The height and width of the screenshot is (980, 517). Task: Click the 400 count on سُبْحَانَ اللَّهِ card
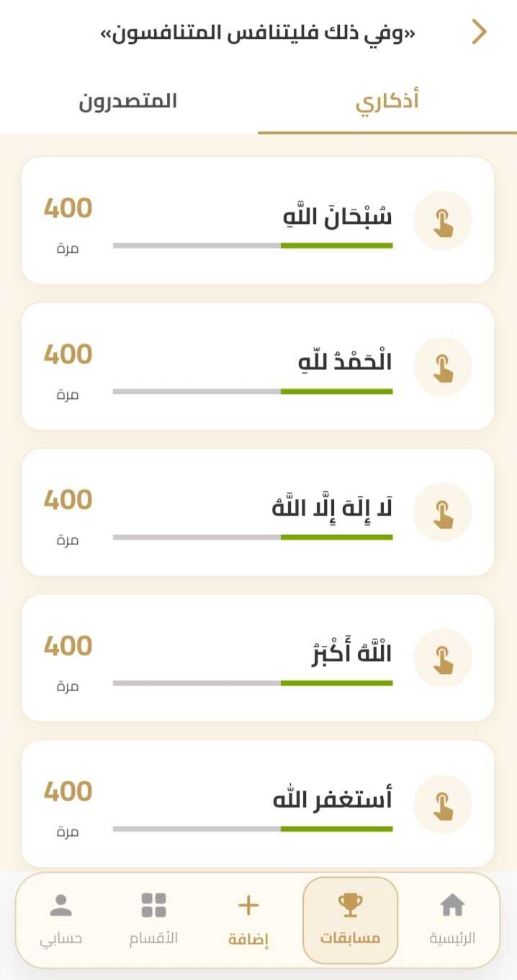68,209
